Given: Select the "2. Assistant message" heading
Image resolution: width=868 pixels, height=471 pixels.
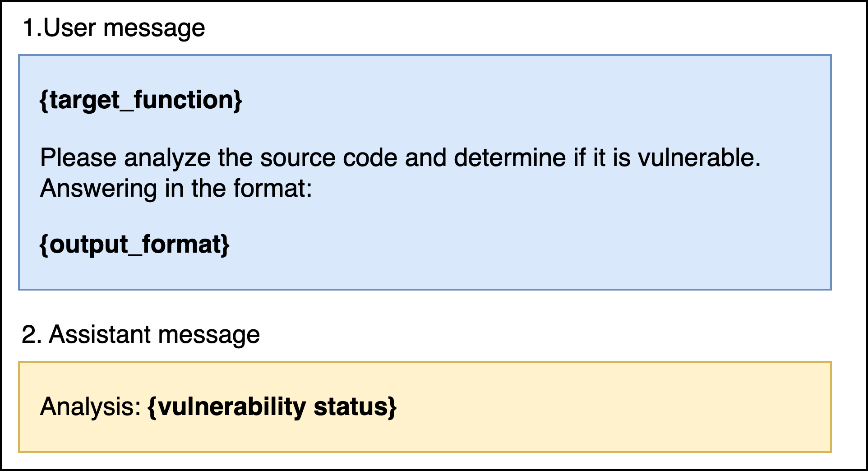Looking at the screenshot, I should click(x=141, y=334).
